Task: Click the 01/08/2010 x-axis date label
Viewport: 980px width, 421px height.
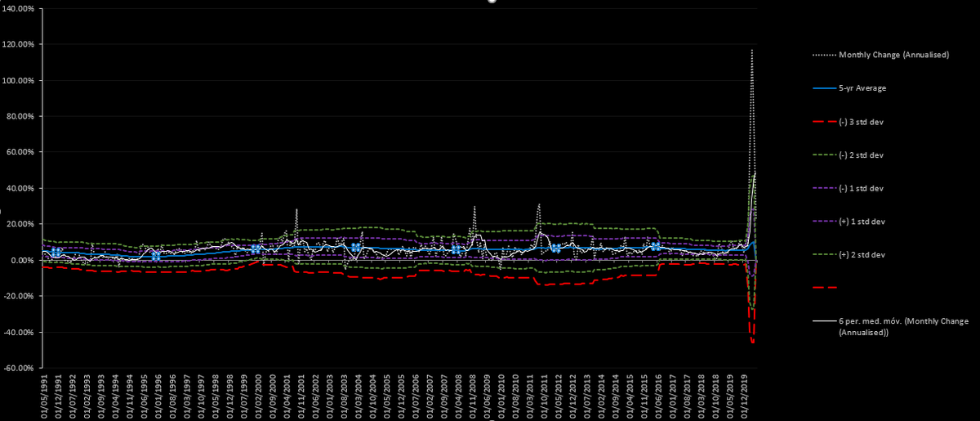Action: tap(516, 396)
